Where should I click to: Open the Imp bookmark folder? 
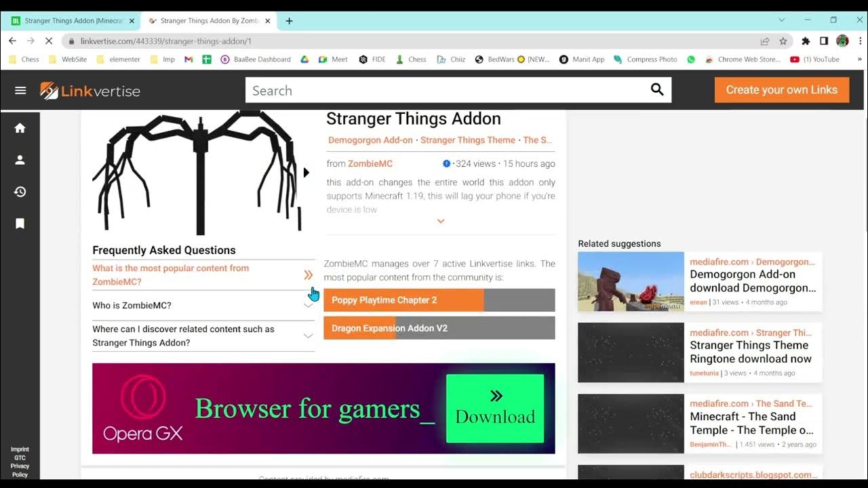(x=162, y=59)
